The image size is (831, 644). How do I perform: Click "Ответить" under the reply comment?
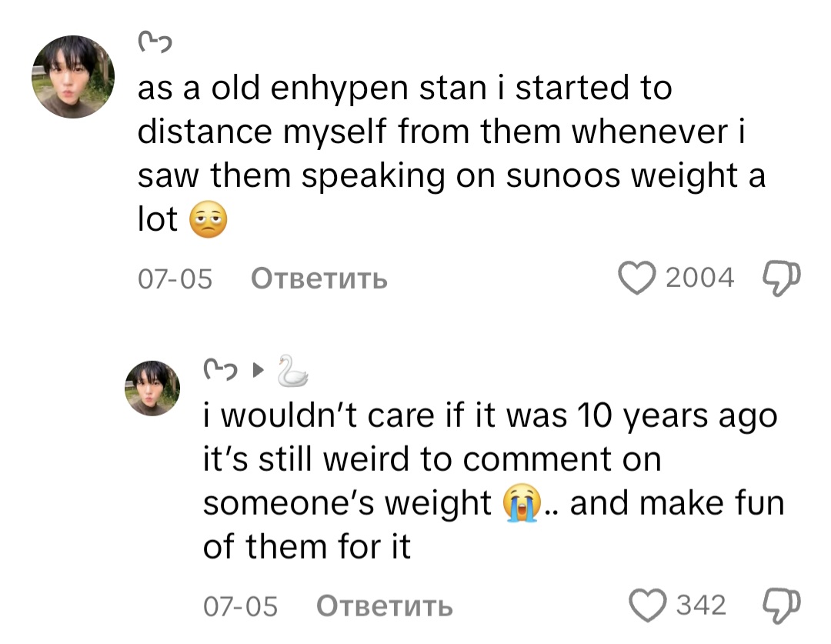click(385, 606)
